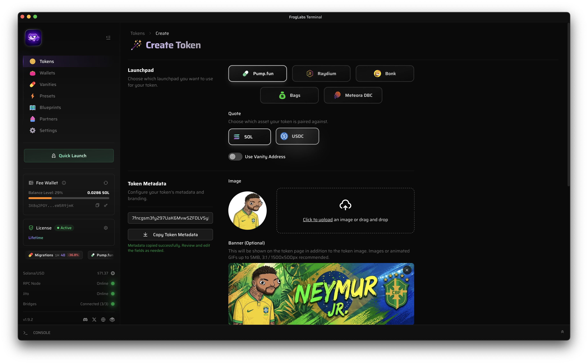This screenshot has height=364, width=588.
Task: Open the CONSOLE panel
Action: coord(42,333)
